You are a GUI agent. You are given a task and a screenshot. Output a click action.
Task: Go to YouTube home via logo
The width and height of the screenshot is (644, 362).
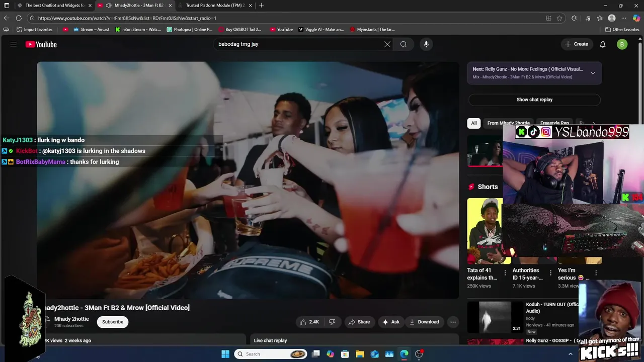point(41,44)
